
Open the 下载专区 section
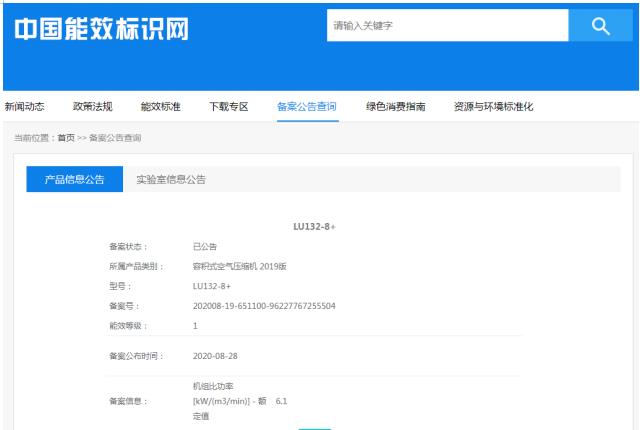coord(228,106)
